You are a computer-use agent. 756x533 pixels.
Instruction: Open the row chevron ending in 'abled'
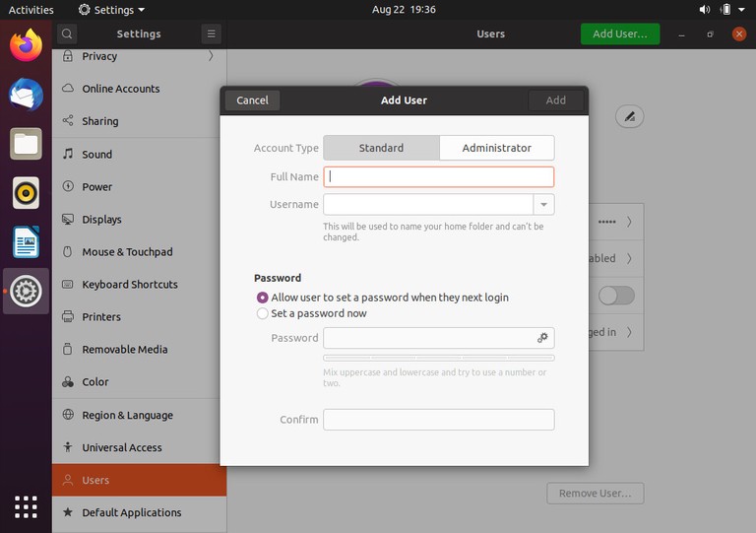coord(629,258)
